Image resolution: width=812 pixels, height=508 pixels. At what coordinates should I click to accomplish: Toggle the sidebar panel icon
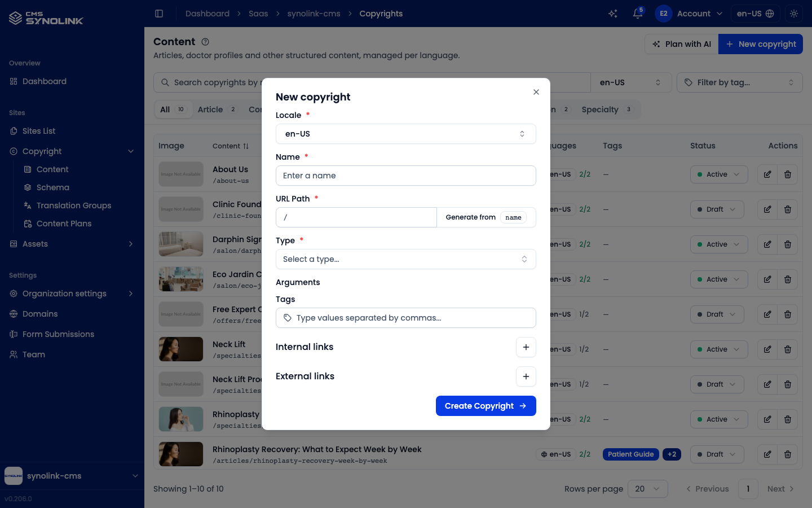pyautogui.click(x=159, y=14)
